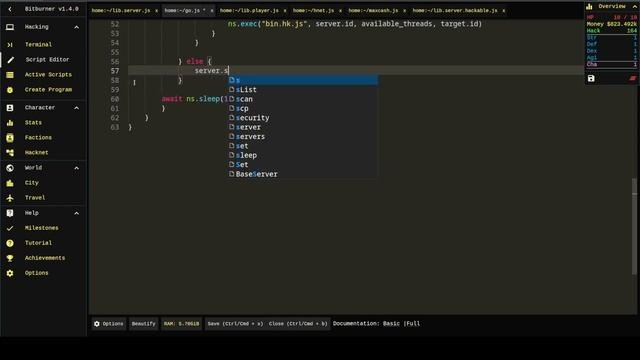Go to City icon
This screenshot has width=640, height=360.
coord(10,183)
